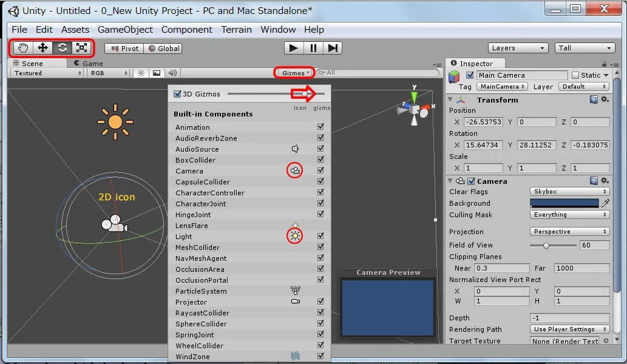Toggle Main Camera active checkbox
Viewport: 627px width, 364px height.
pyautogui.click(x=470, y=75)
